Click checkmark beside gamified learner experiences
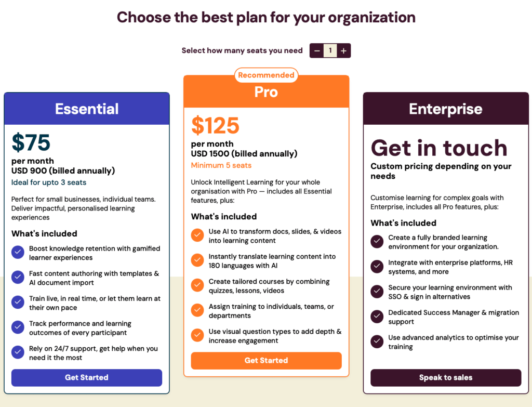This screenshot has width=532, height=407. [18, 252]
